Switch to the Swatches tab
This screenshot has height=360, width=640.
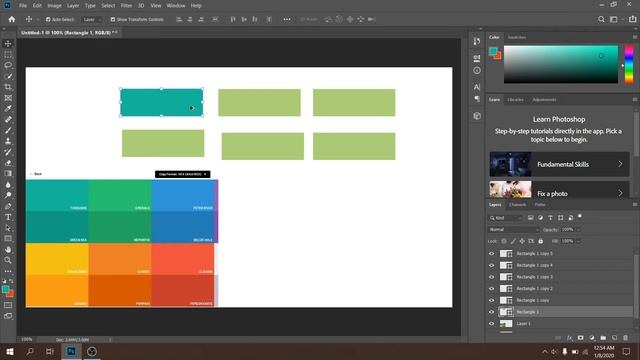point(517,37)
